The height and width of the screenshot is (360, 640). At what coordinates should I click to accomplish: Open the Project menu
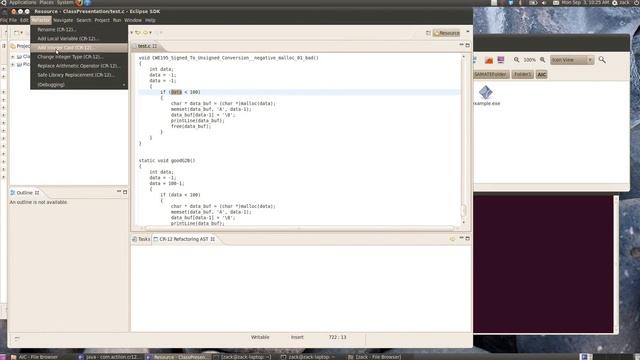pyautogui.click(x=102, y=20)
